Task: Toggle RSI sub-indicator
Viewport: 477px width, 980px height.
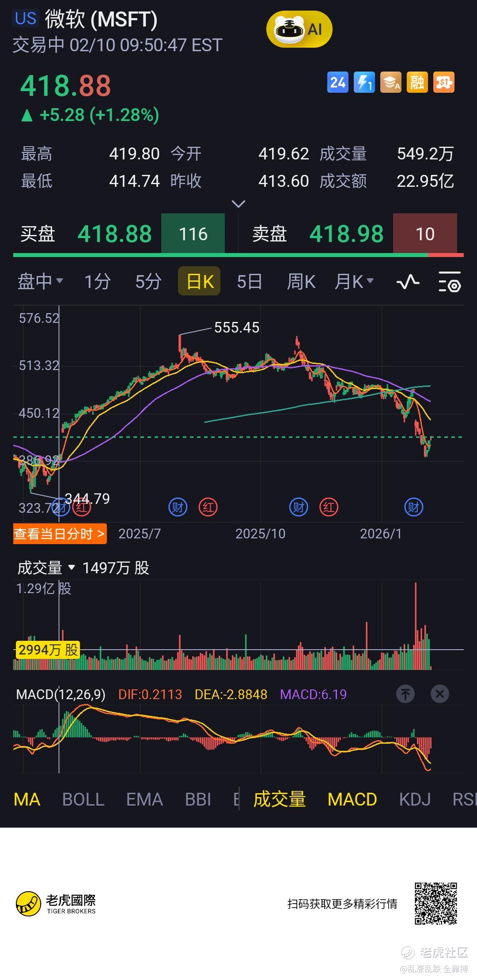Action: pos(464,800)
